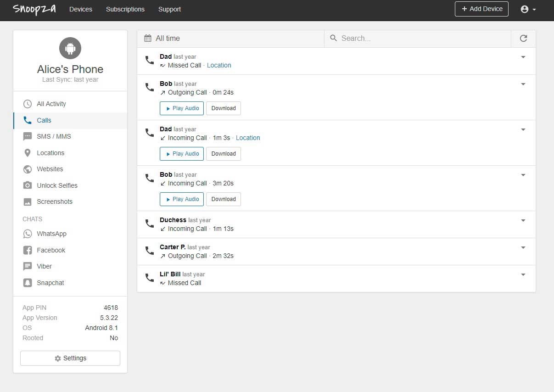Open Websites from the sidebar

(50, 169)
